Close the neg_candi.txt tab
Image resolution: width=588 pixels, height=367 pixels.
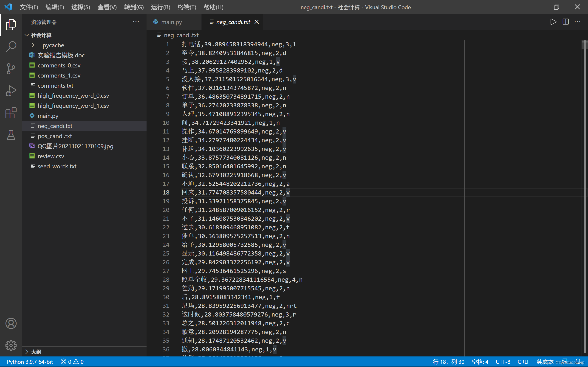(x=257, y=22)
